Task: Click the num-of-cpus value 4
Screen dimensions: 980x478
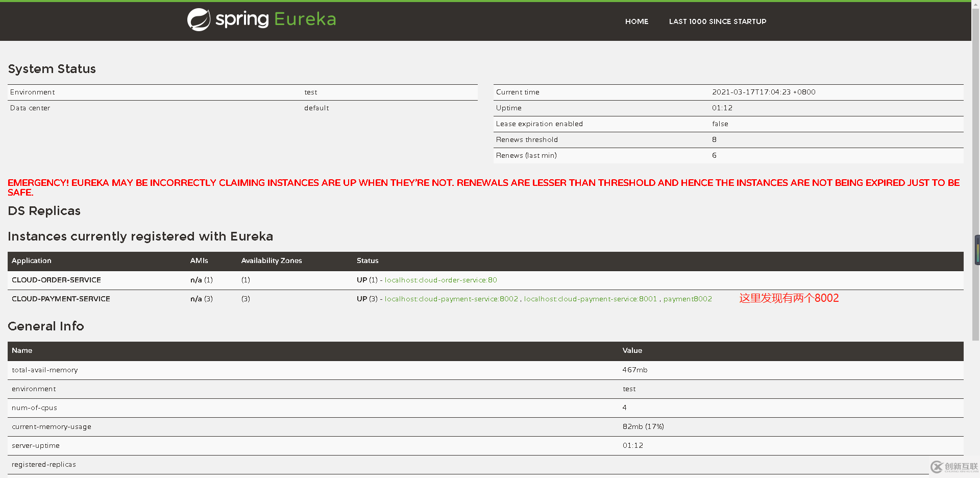Action: point(625,408)
